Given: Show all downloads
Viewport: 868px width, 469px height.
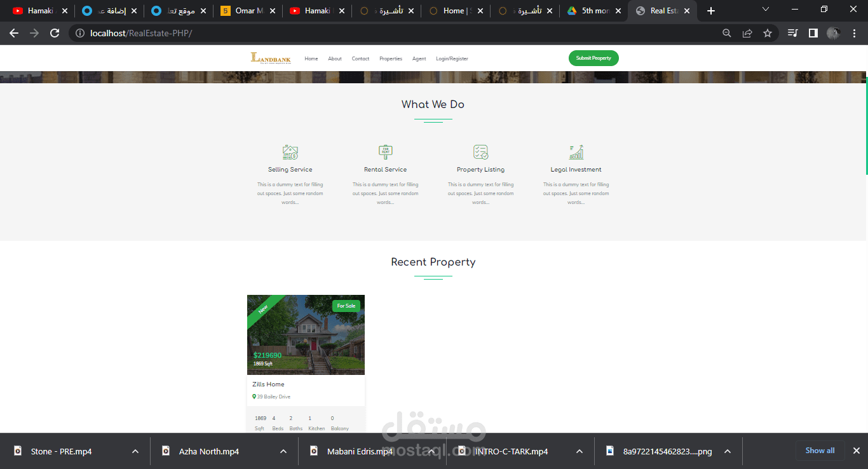Looking at the screenshot, I should click(820, 451).
